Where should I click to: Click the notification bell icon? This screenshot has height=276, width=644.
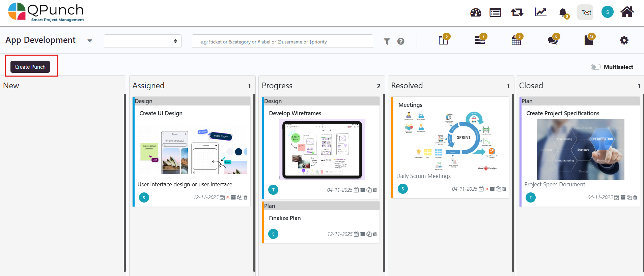562,13
